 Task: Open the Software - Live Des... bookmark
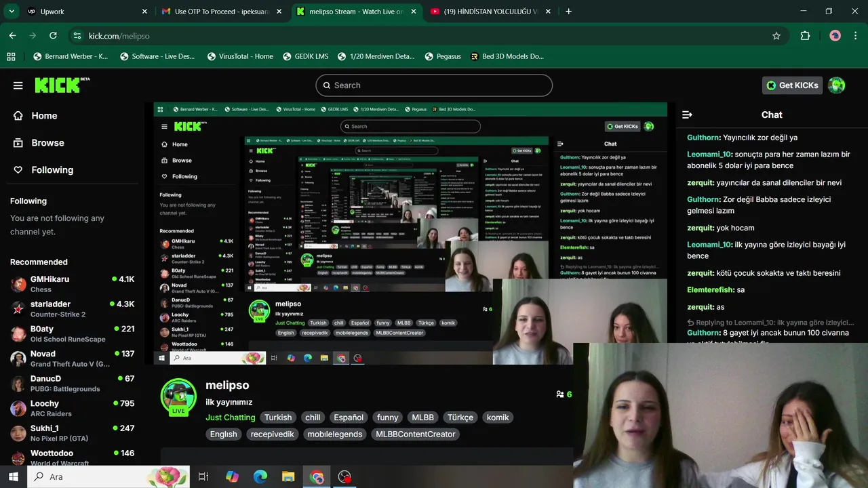pyautogui.click(x=157, y=56)
